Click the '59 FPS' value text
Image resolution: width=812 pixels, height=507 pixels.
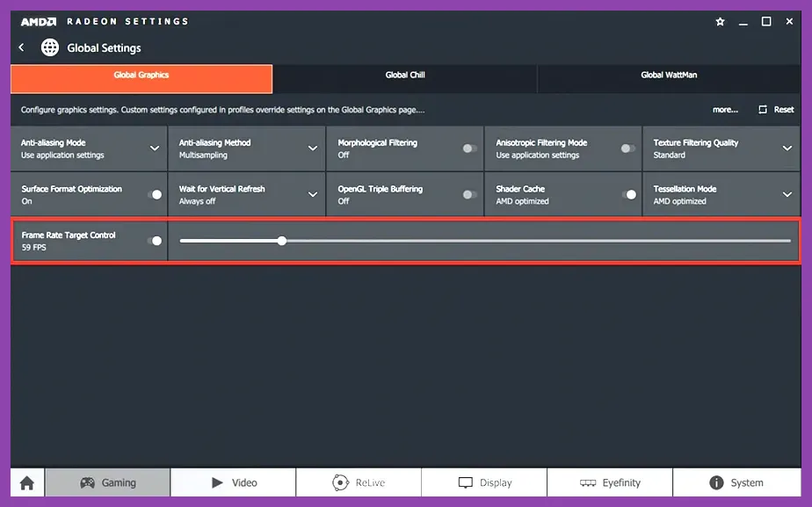(x=33, y=248)
